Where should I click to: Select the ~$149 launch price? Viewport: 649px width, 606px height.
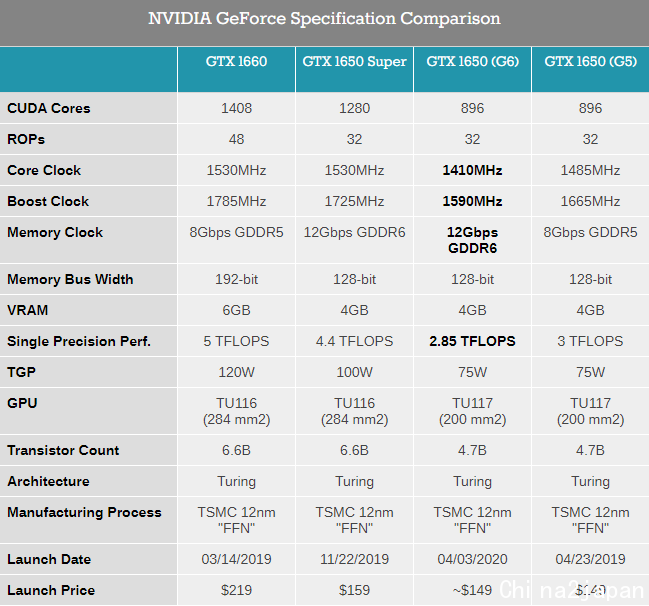point(472,590)
